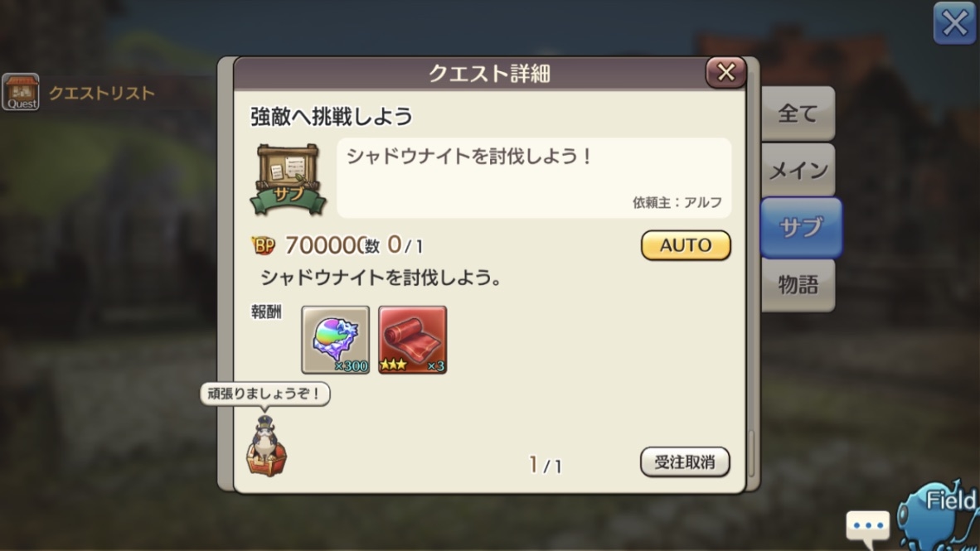Click the quest description text box
This screenshot has height=551, width=980.
coord(534,178)
